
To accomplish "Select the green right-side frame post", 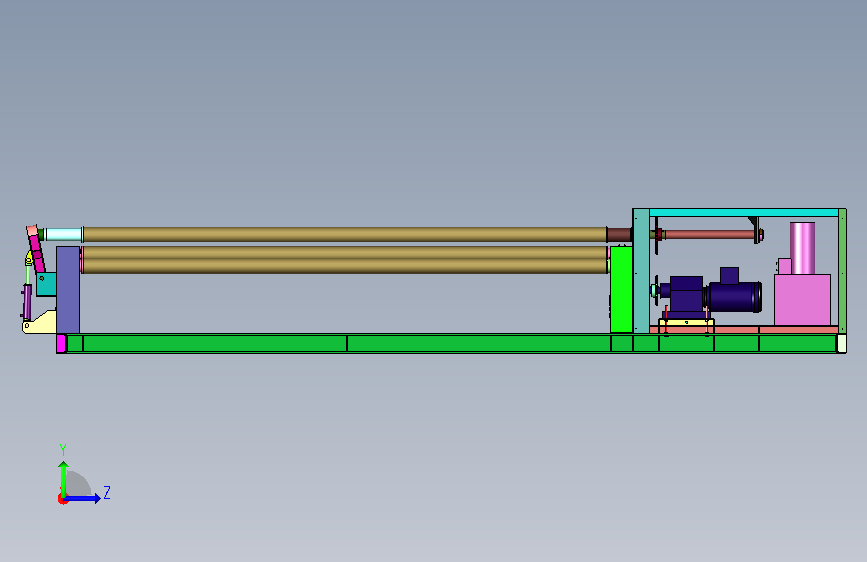I will 843,271.
